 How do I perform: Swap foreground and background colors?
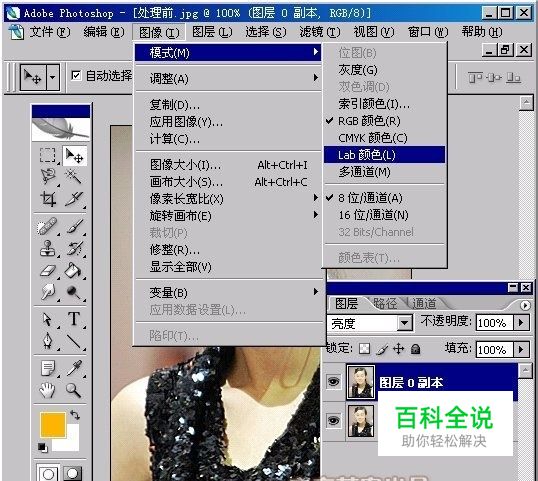pyautogui.click(x=75, y=415)
